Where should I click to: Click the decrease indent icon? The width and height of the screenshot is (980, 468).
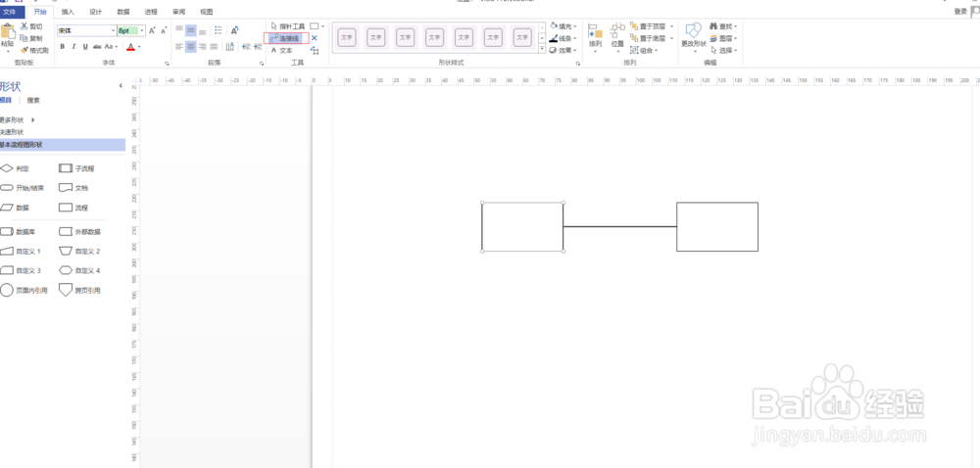click(x=246, y=47)
